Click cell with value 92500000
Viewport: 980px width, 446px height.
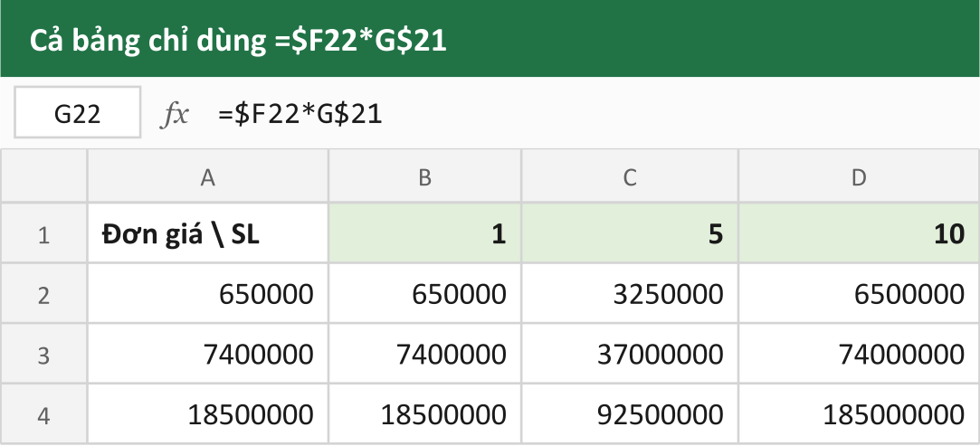pos(630,413)
